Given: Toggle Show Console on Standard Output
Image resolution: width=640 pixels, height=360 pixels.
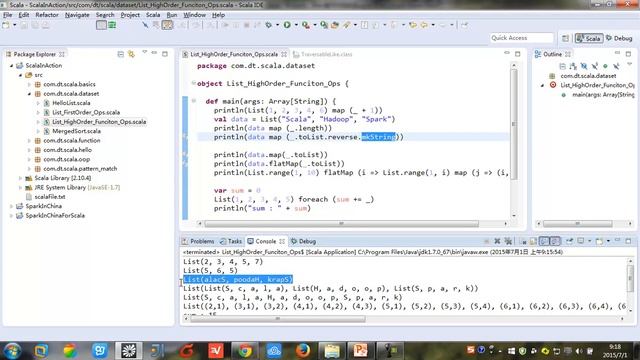Looking at the screenshot, I should (544, 241).
